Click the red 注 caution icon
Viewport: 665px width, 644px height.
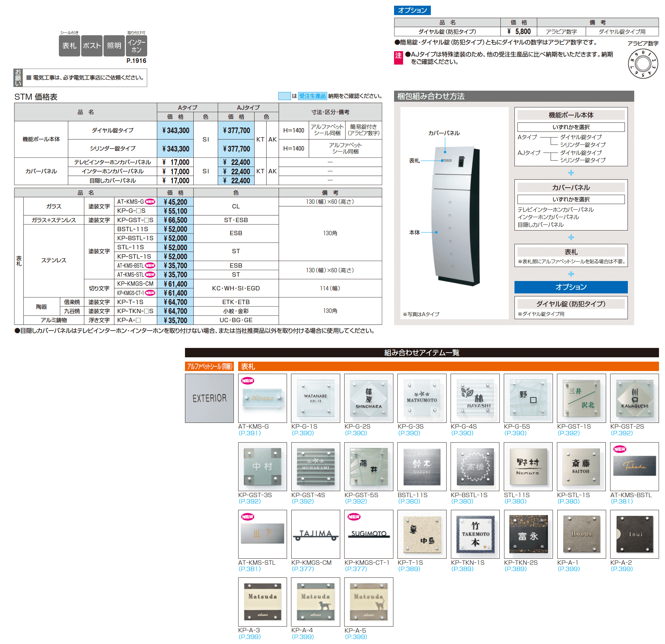398,57
